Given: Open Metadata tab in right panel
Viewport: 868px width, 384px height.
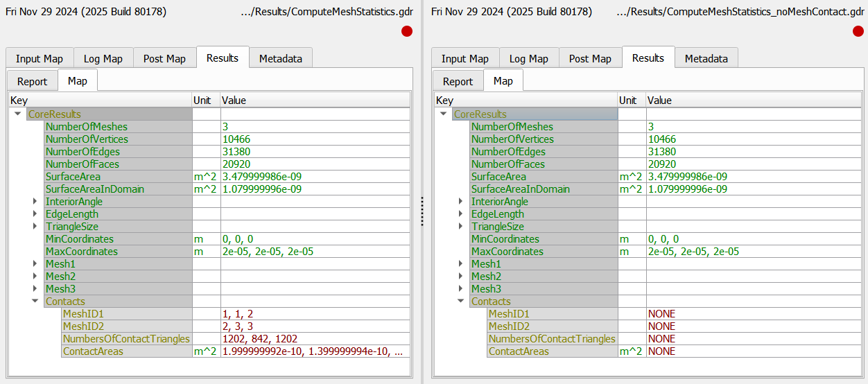Looking at the screenshot, I should click(x=706, y=58).
